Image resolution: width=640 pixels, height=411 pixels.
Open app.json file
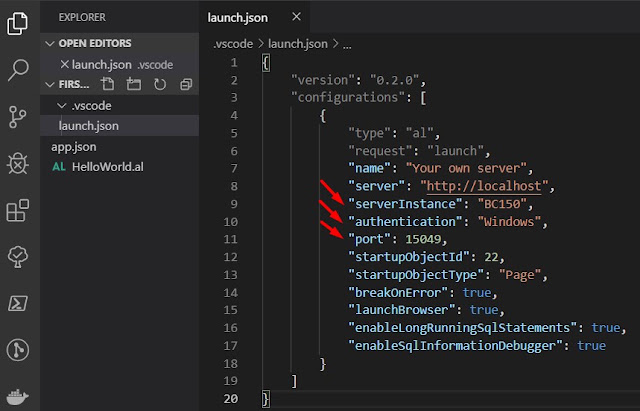[x=74, y=147]
